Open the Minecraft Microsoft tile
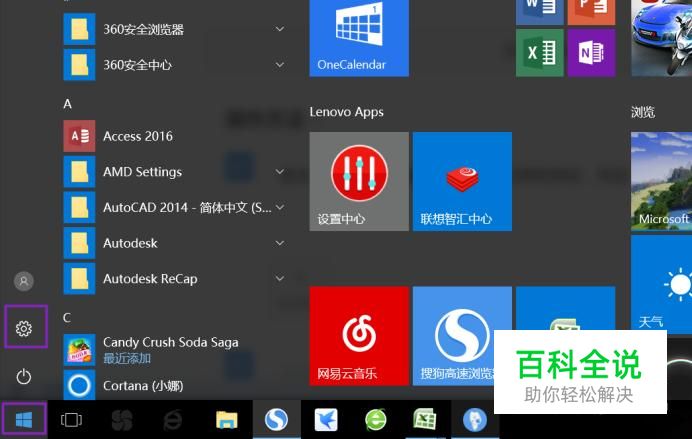 click(662, 181)
